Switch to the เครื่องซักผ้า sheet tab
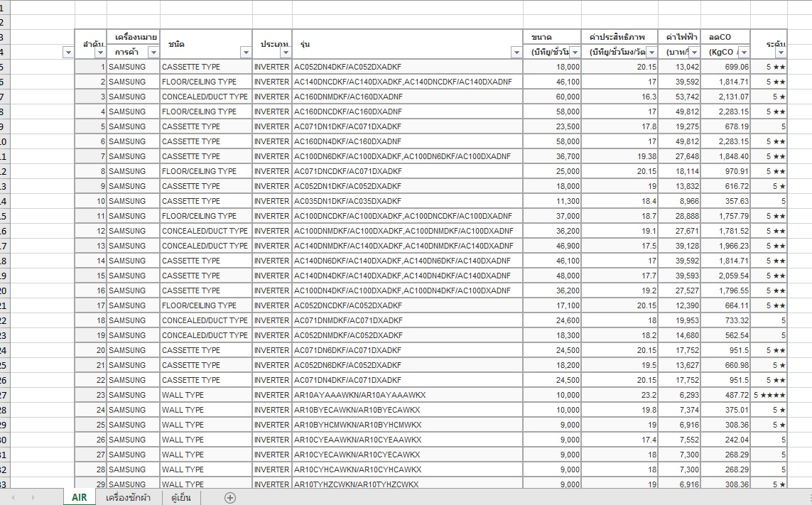812x505 pixels. (x=128, y=497)
